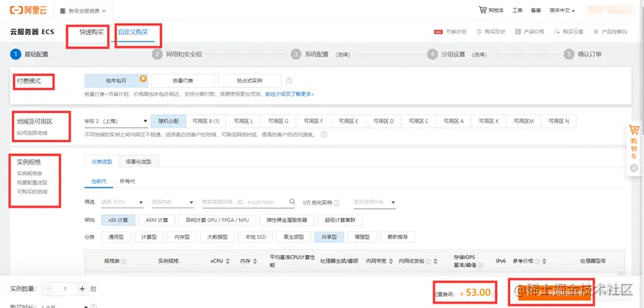644x308 pixels.
Task: Click the help icon next to 存储IOPS 基准/峰值
Action: pyautogui.click(x=480, y=266)
